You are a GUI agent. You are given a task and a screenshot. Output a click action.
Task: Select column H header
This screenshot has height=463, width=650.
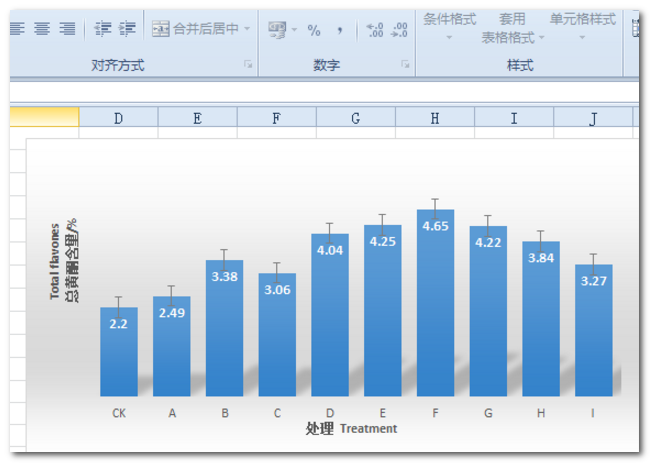coord(435,118)
